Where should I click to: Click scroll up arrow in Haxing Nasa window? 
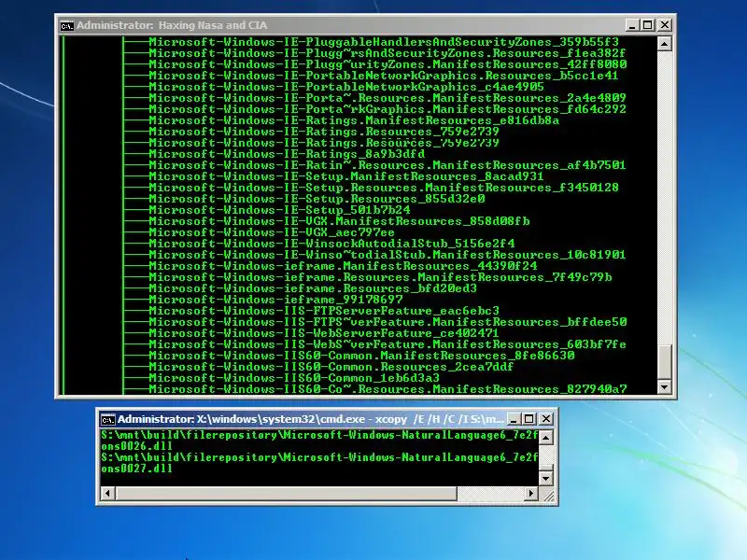pyautogui.click(x=664, y=44)
